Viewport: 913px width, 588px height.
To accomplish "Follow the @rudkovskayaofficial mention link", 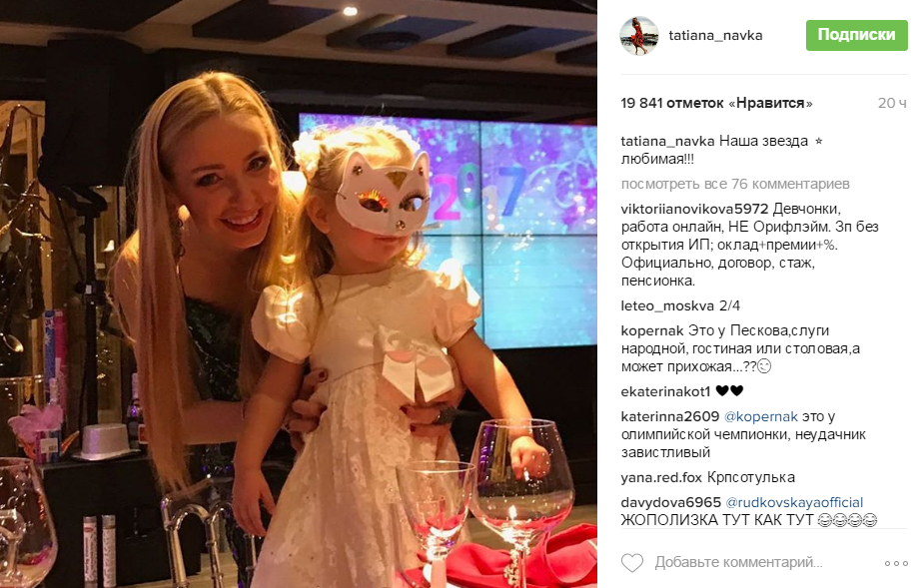I will click(x=794, y=502).
